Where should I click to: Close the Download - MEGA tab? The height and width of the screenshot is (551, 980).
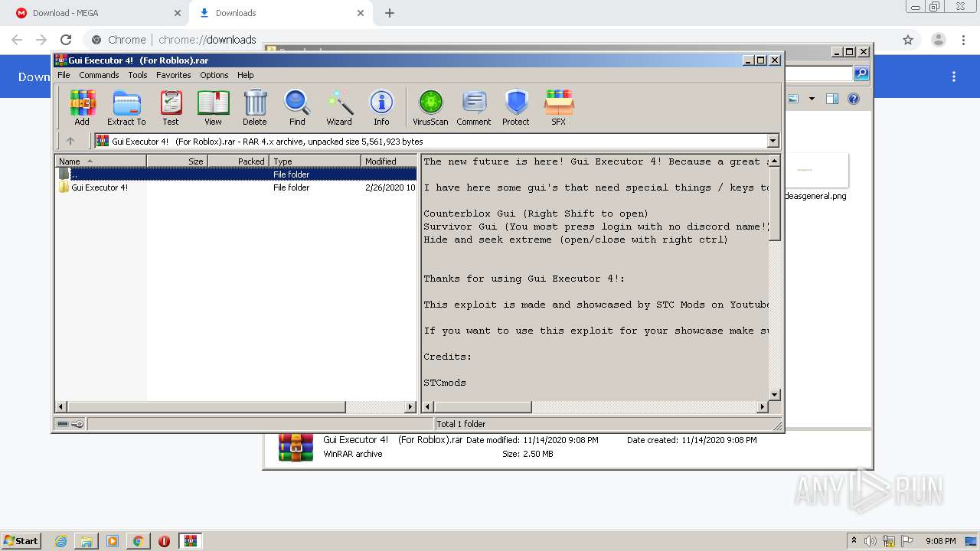pos(178,13)
